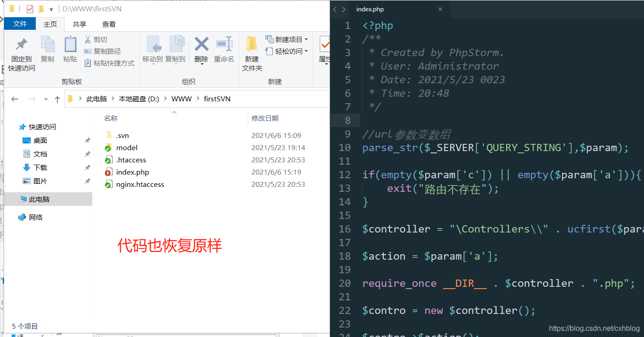Click Copy path (复制路径)
Image resolution: width=644 pixels, height=337 pixels.
point(103,52)
